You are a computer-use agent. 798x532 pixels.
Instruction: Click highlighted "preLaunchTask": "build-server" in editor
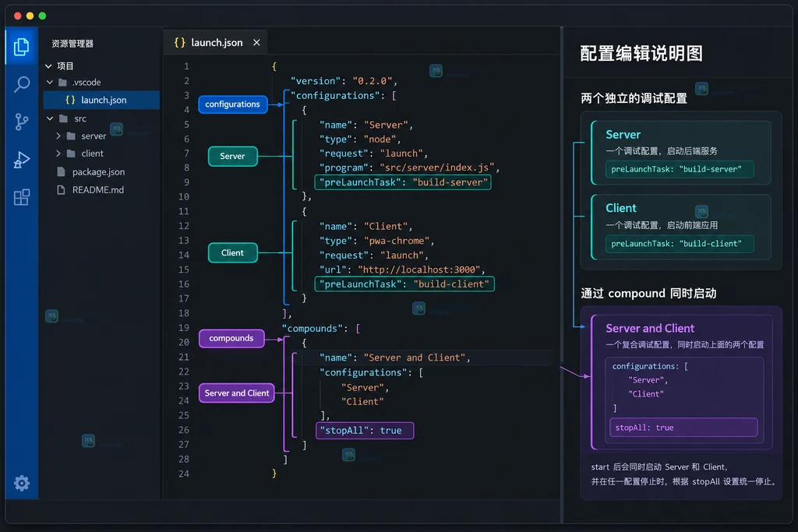click(x=403, y=182)
